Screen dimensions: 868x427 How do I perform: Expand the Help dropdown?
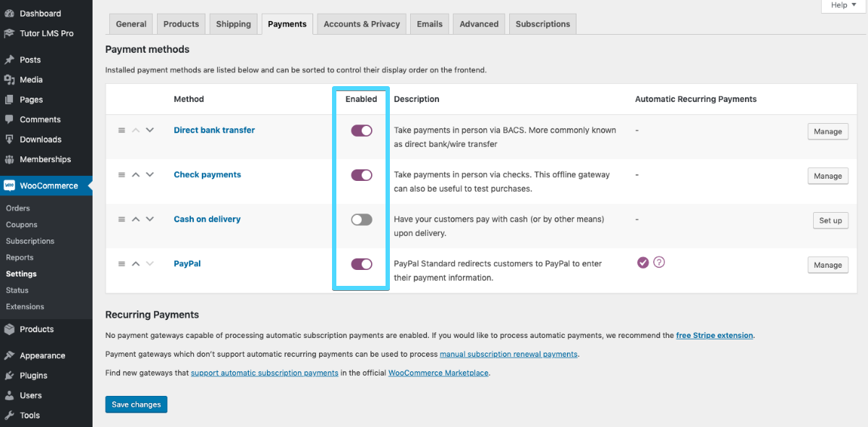point(843,6)
